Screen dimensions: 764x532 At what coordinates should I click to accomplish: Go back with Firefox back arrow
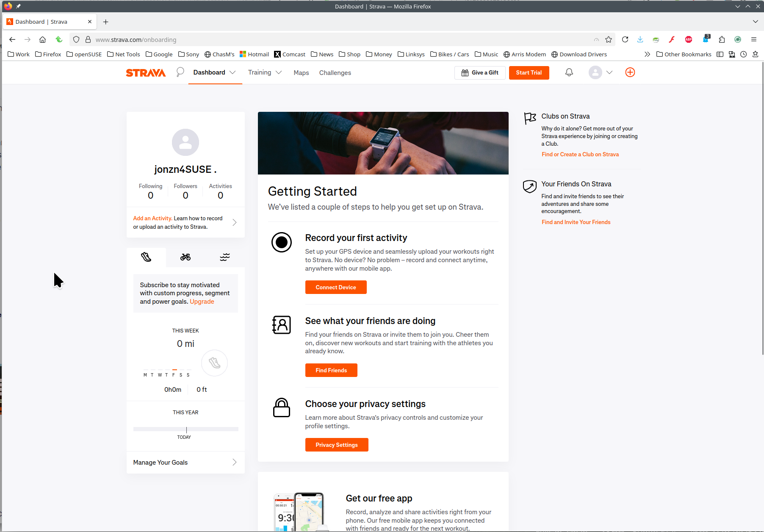[x=12, y=39]
